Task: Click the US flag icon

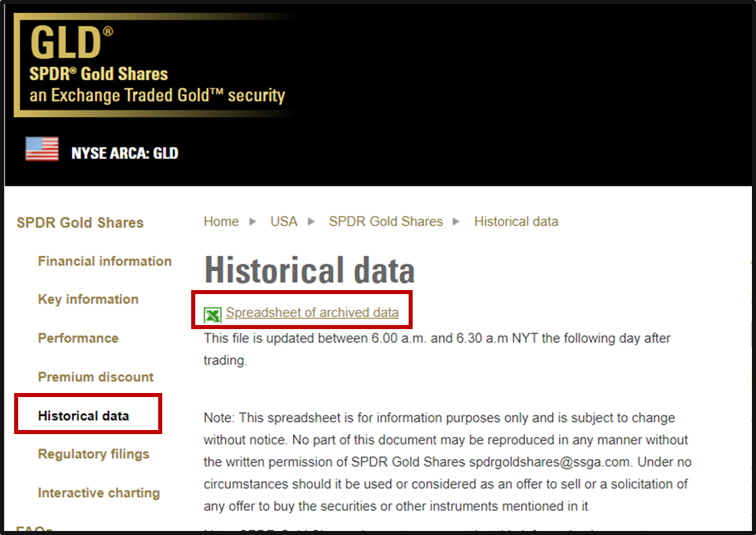Action: [42, 149]
